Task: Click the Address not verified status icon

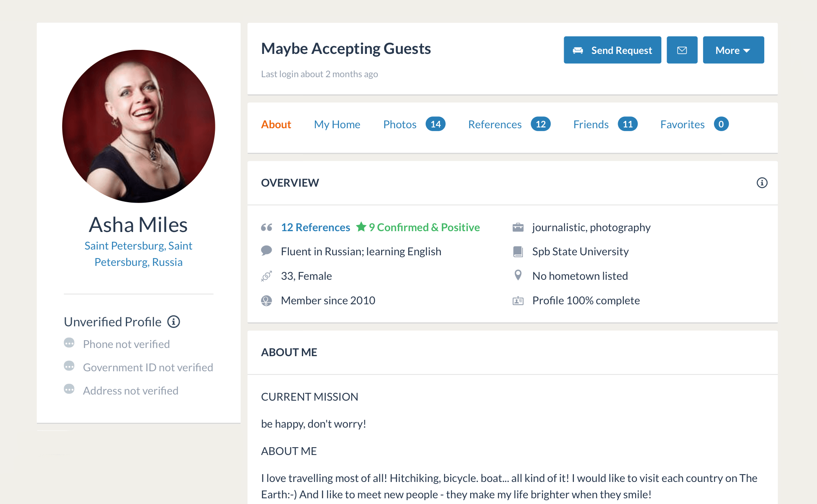Action: 69,390
